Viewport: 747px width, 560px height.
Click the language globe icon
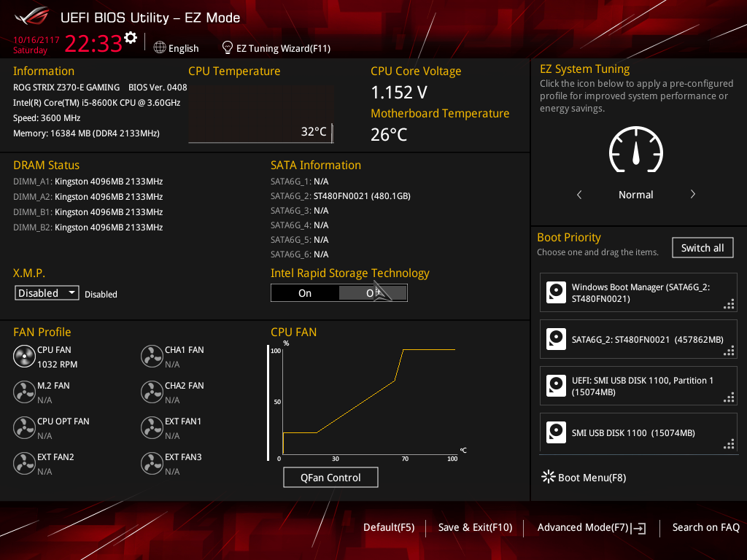[x=160, y=47]
